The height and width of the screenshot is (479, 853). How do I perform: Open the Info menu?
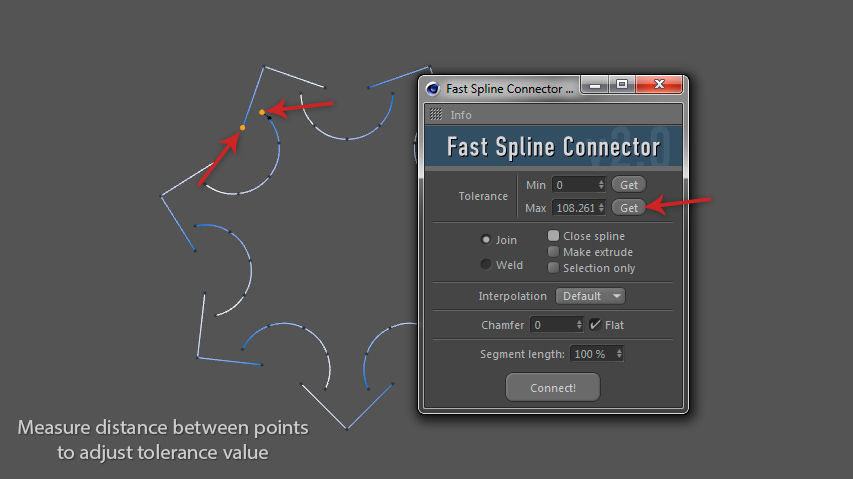(461, 115)
